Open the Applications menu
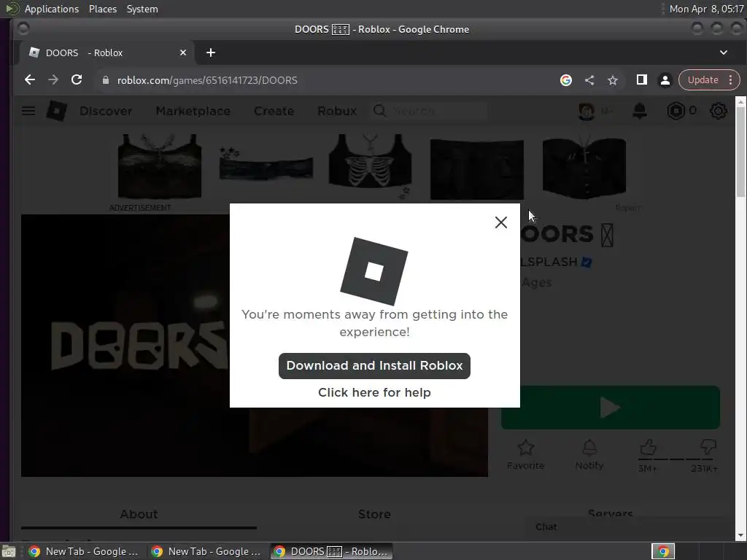 (x=52, y=9)
